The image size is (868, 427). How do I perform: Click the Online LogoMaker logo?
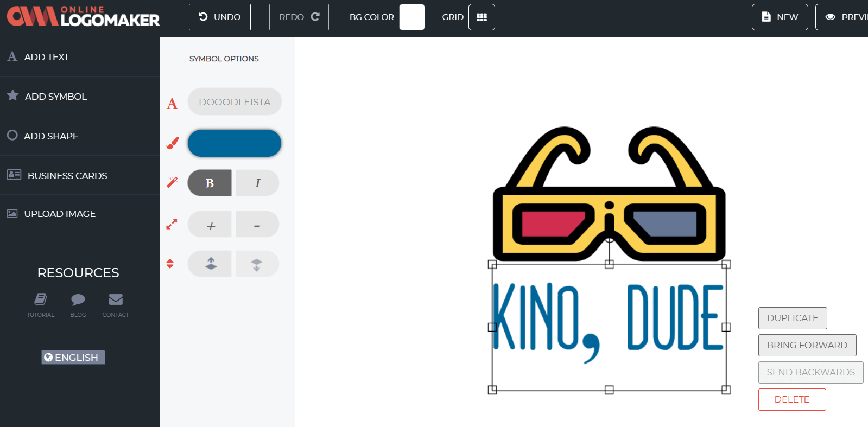83,17
